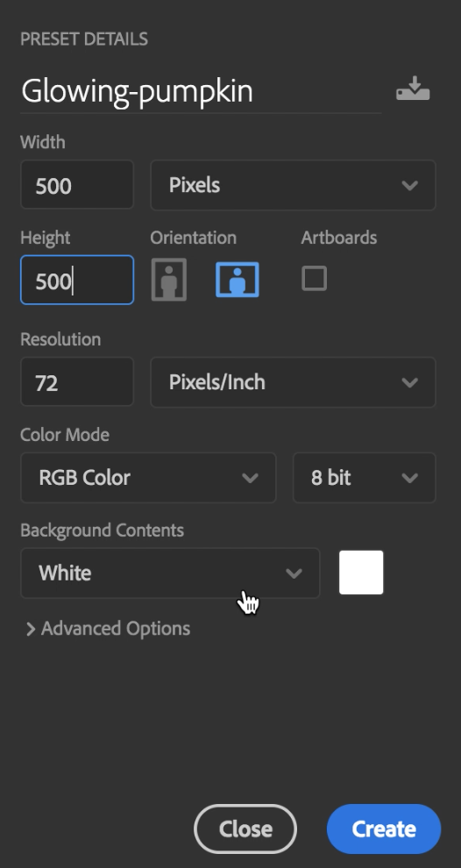Enable the Artboards checkbox

314,278
